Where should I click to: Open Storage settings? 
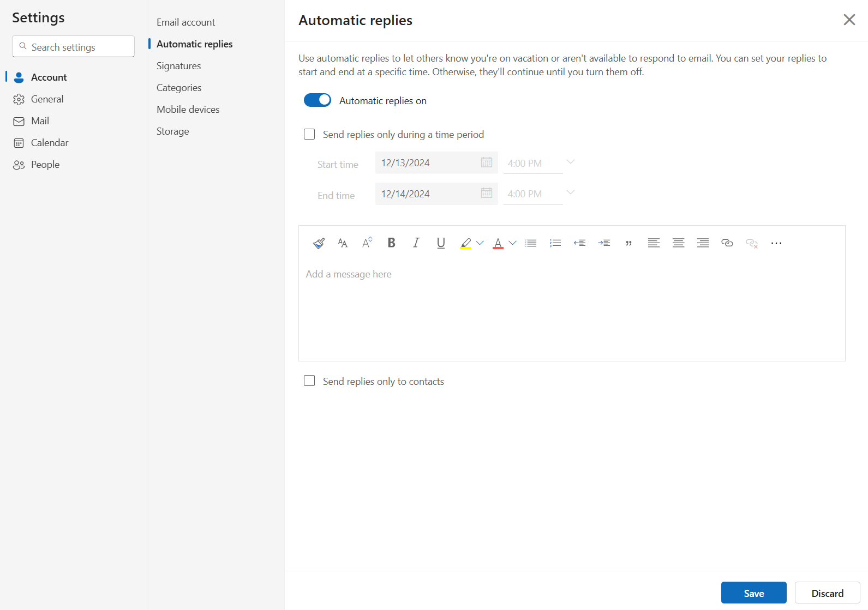click(x=172, y=131)
